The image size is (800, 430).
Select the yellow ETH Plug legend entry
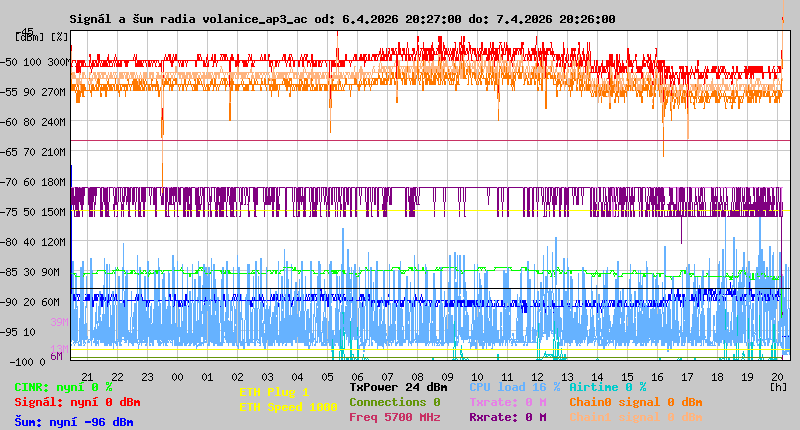(274, 392)
